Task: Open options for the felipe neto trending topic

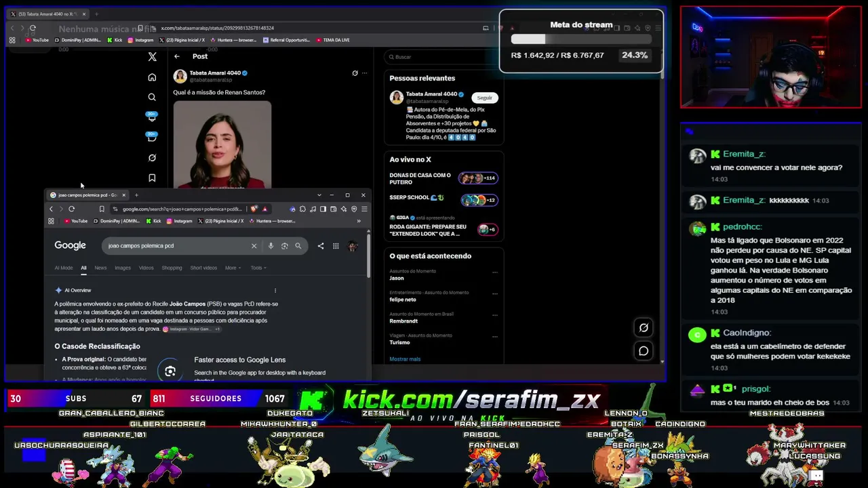Action: click(x=494, y=293)
